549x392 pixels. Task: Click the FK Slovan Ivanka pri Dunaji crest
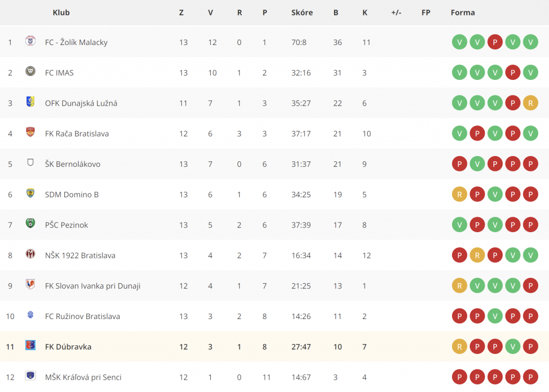(x=31, y=284)
